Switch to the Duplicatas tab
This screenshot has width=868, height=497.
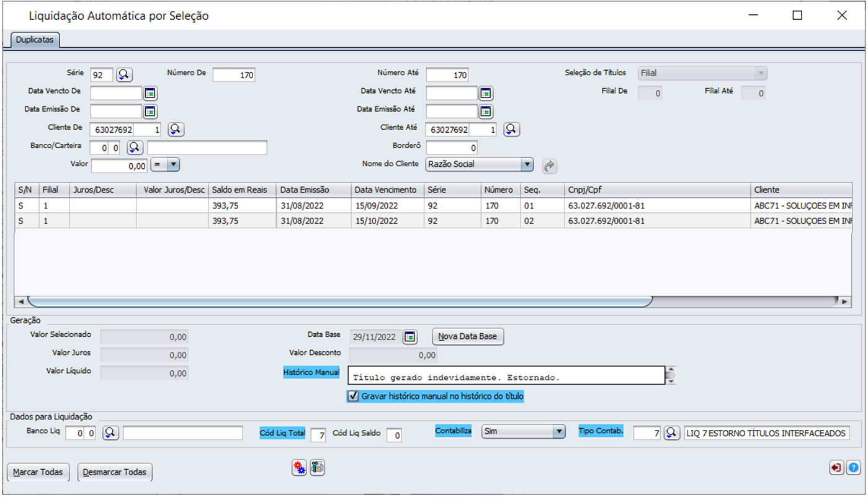point(35,40)
